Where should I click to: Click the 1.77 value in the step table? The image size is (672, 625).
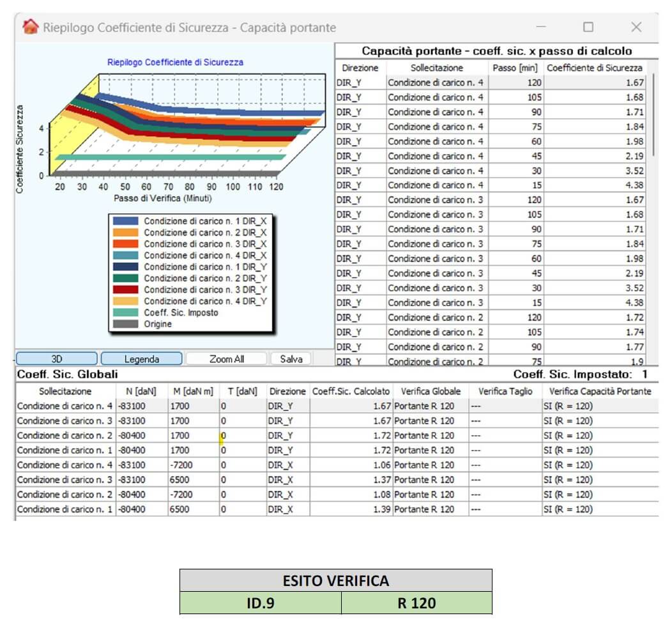point(634,347)
